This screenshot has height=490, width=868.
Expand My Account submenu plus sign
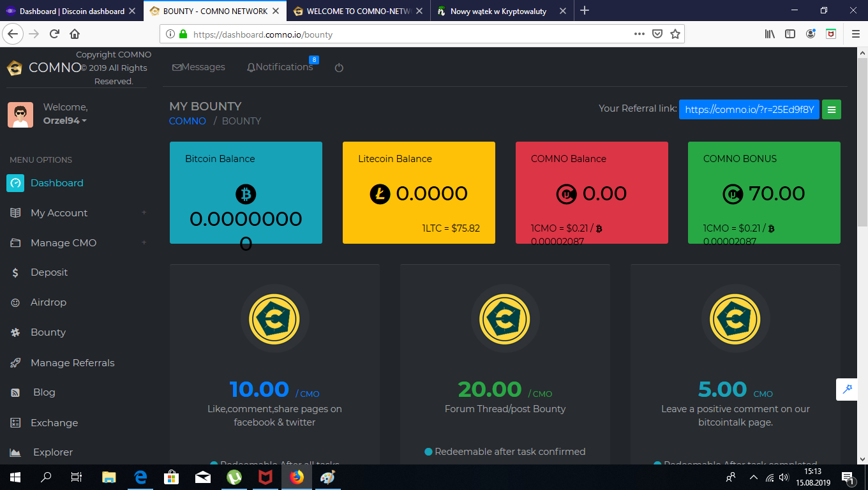pos(144,212)
